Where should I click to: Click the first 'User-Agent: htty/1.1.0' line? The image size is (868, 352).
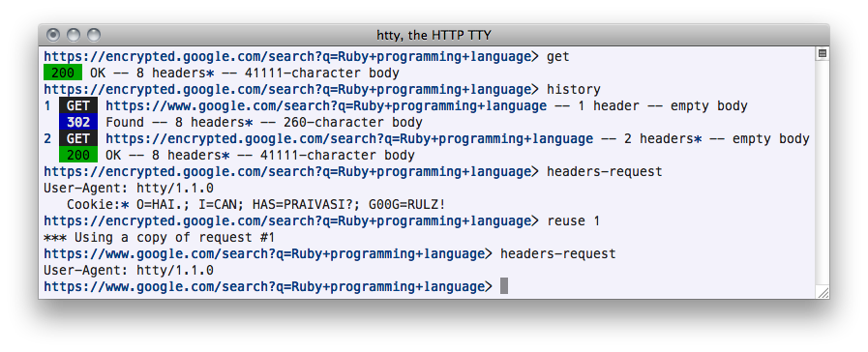(129, 189)
